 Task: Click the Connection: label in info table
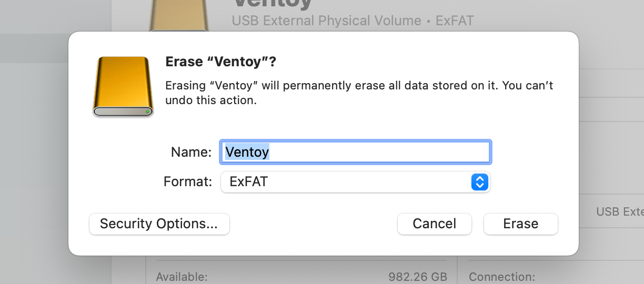pos(501,276)
